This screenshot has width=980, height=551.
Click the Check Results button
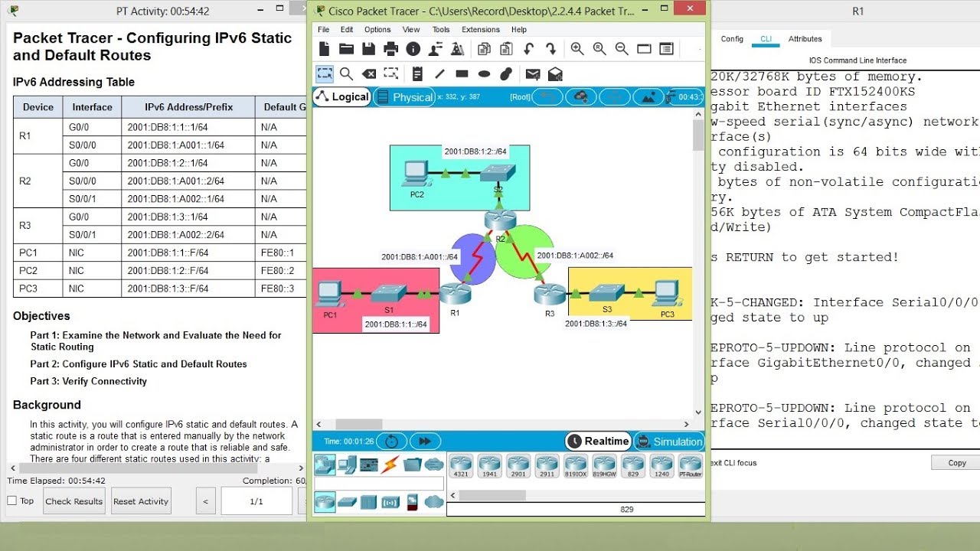[74, 501]
